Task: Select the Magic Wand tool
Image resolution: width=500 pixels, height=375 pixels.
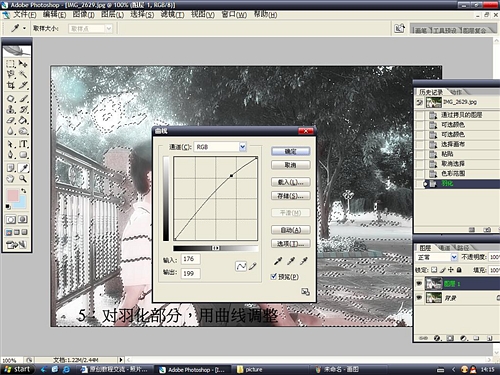Action: tap(23, 74)
